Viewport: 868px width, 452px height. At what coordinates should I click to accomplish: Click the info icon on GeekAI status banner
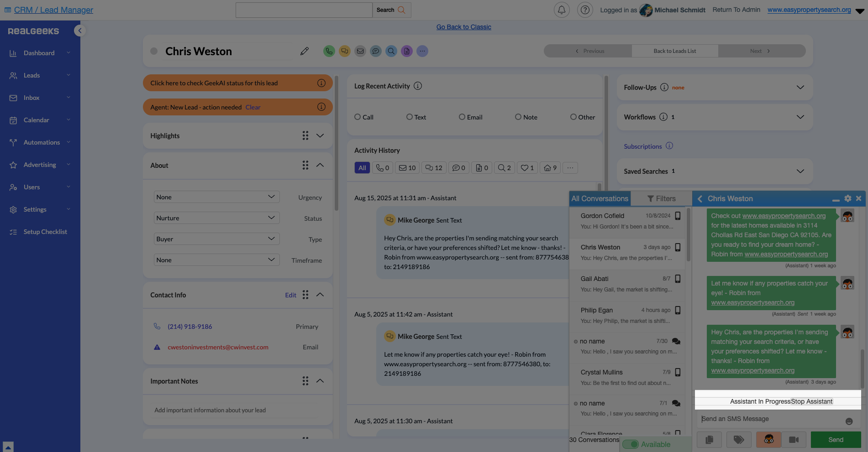[x=321, y=83]
